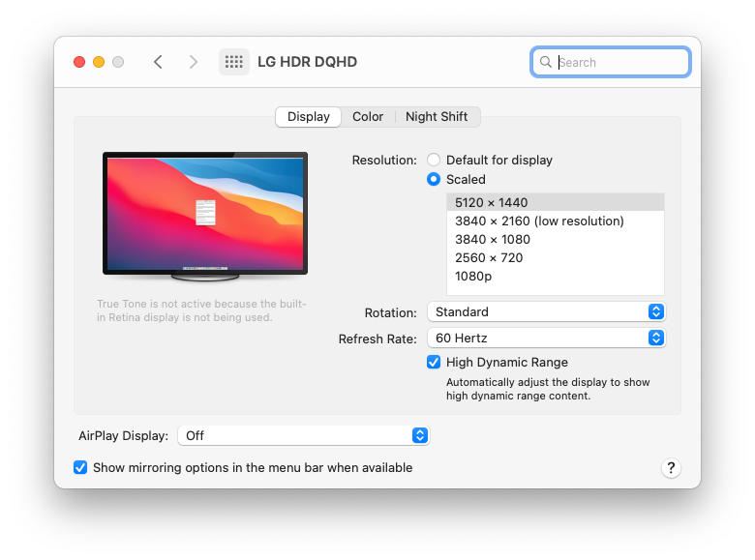Select the Scaled resolution radio button
Viewport: 755px width, 560px height.
click(434, 180)
